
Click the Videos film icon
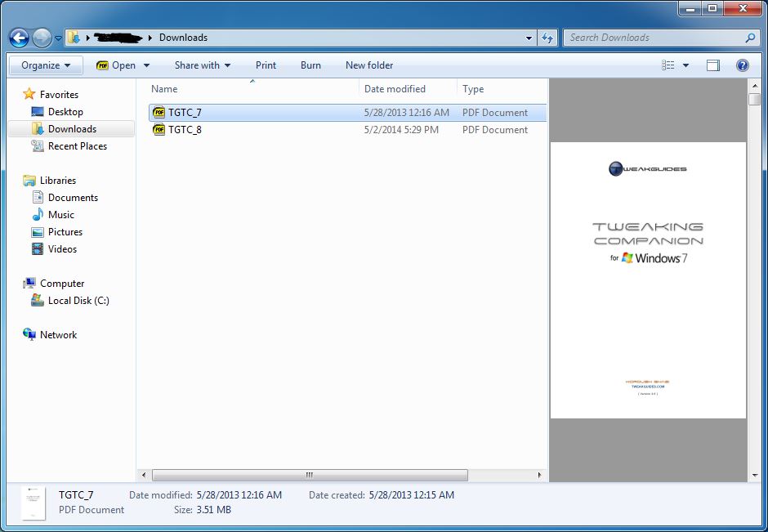[38, 249]
